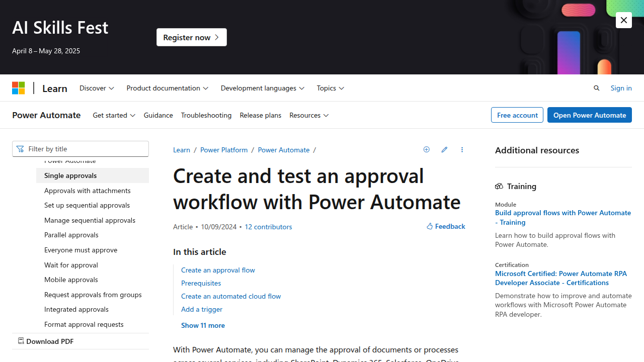
Task: Jump to Prerequisites section
Action: (201, 283)
